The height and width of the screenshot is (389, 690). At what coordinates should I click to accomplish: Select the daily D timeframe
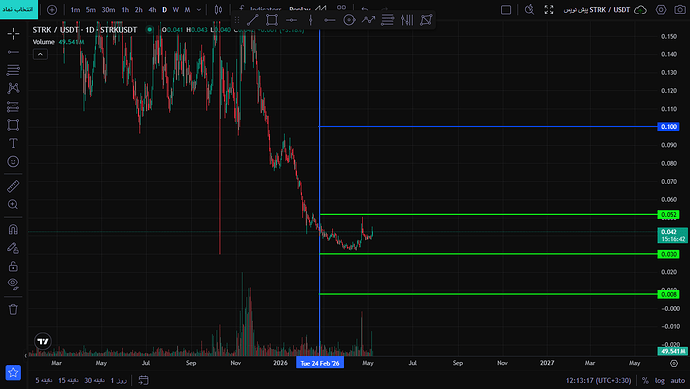(165, 10)
